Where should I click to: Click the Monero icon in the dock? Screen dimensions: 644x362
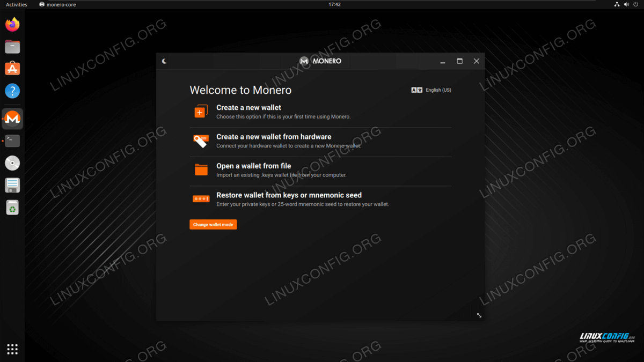(12, 119)
